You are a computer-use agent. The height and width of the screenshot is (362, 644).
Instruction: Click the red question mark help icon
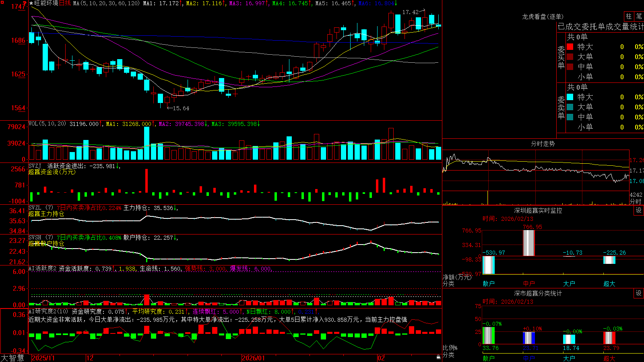[25, 3]
